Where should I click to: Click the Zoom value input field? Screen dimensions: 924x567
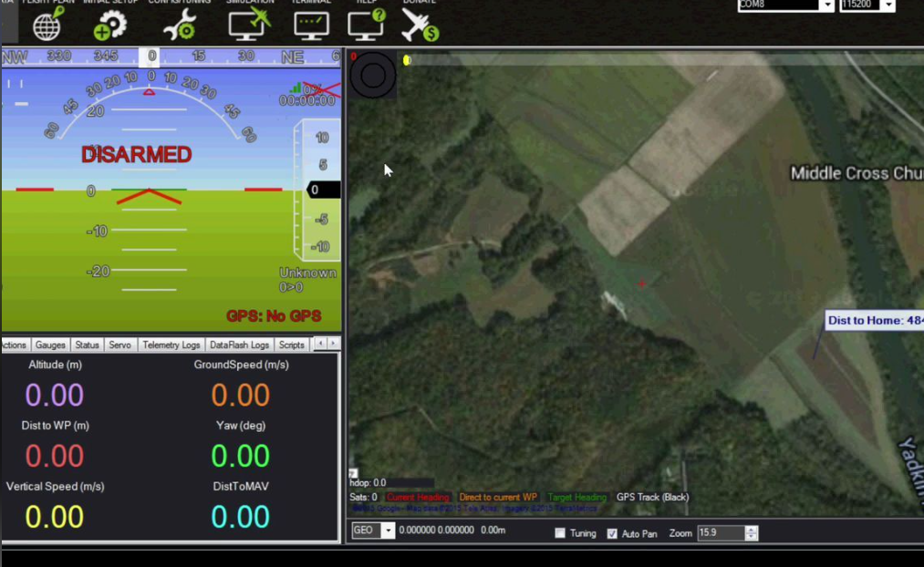coord(721,533)
